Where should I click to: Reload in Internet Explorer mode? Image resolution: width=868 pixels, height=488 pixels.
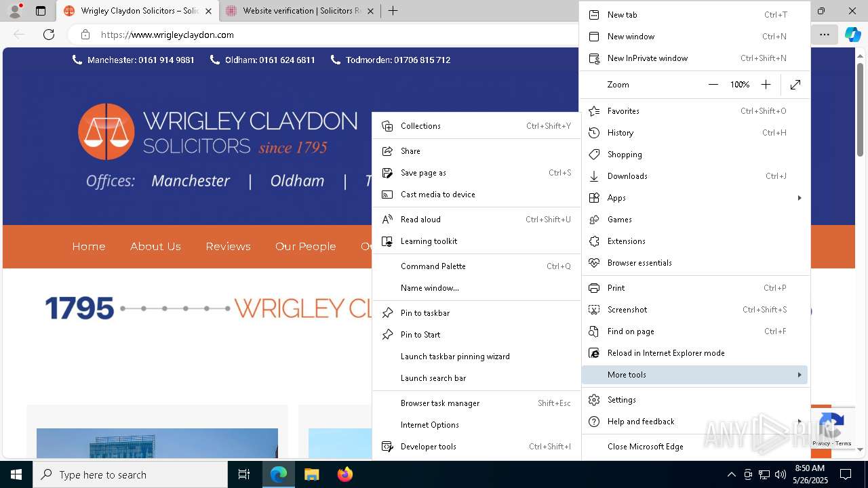695,353
